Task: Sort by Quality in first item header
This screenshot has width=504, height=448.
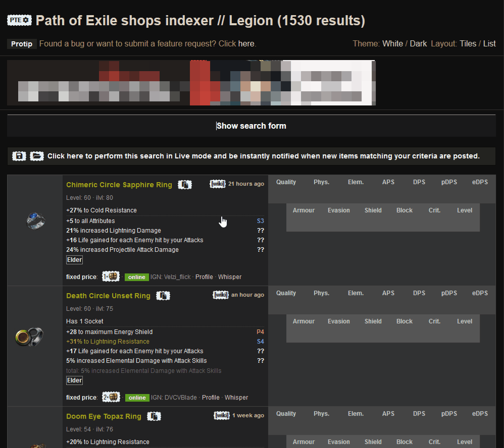Action: click(286, 182)
